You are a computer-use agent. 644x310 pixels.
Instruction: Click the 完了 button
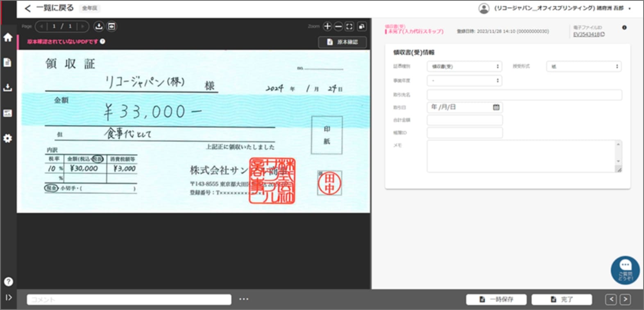562,299
